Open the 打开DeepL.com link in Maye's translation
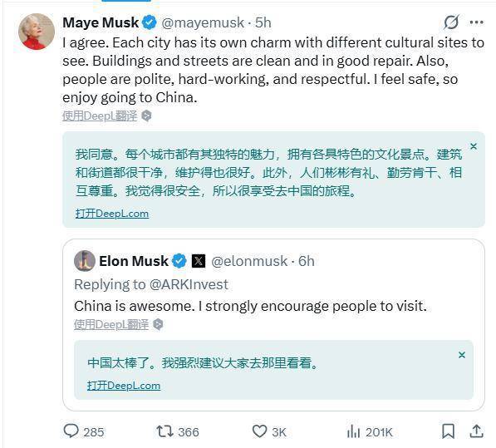This screenshot has width=496, height=448. [x=112, y=214]
